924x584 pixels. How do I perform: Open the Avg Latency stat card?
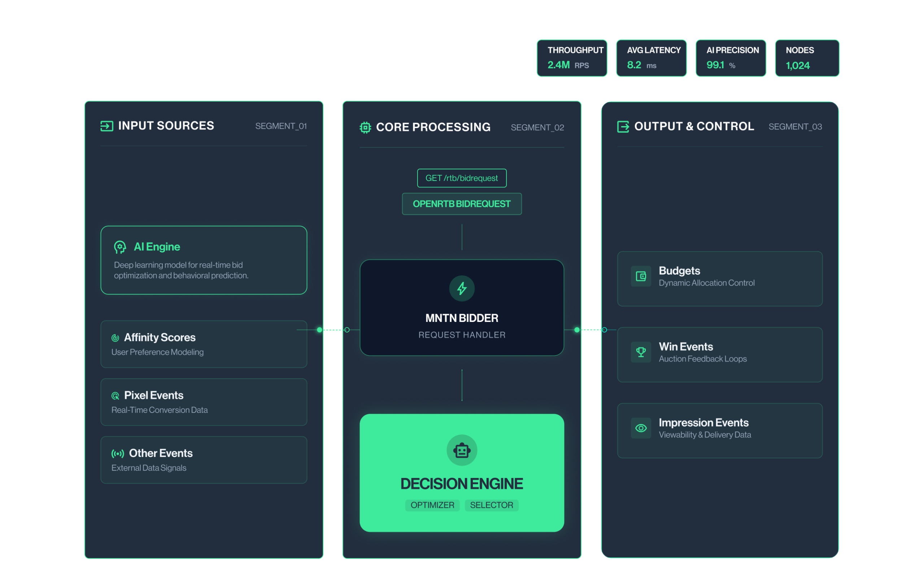(651, 58)
